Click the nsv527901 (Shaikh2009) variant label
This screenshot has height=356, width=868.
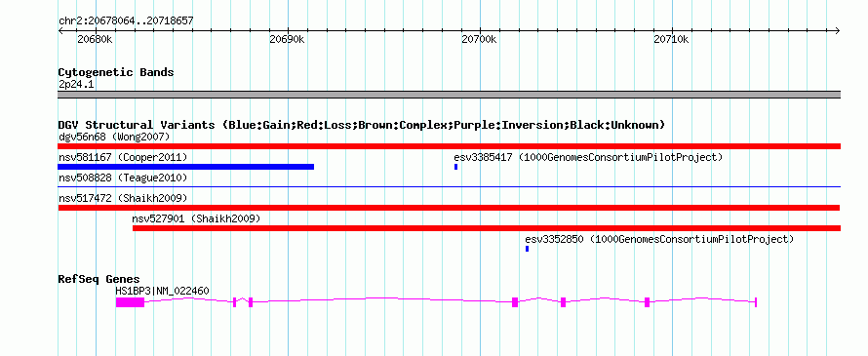[196, 218]
